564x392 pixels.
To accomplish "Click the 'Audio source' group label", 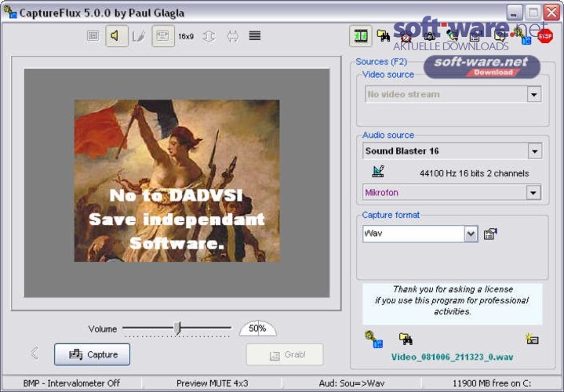I will [388, 135].
